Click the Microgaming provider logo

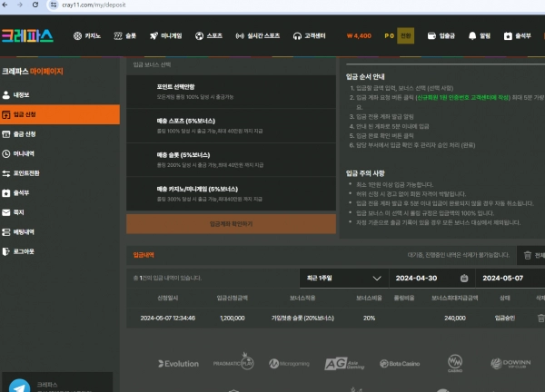click(289, 364)
